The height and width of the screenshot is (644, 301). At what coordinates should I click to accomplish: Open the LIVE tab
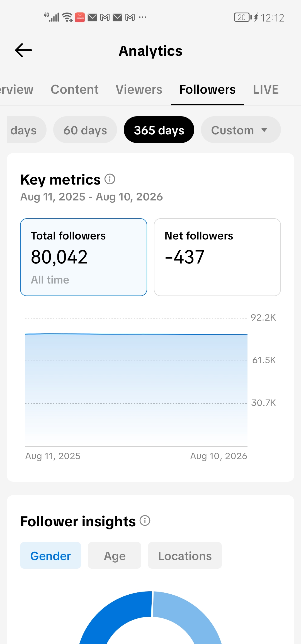(x=266, y=89)
